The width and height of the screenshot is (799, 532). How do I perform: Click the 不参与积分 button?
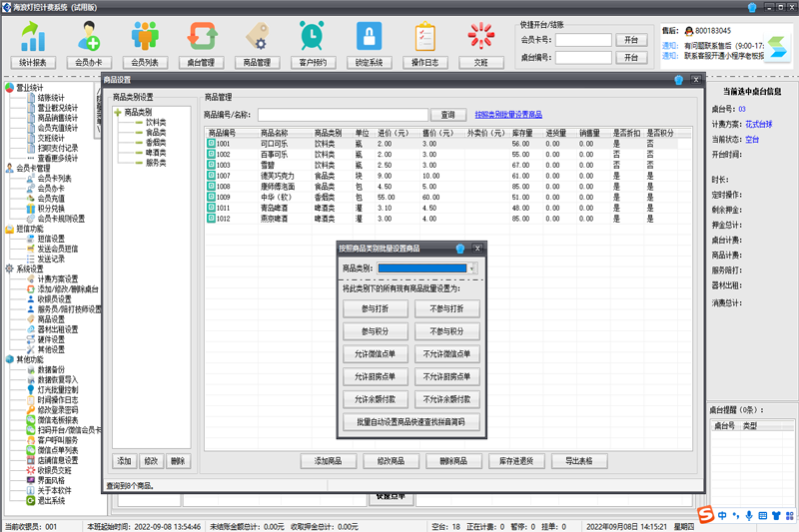point(446,331)
